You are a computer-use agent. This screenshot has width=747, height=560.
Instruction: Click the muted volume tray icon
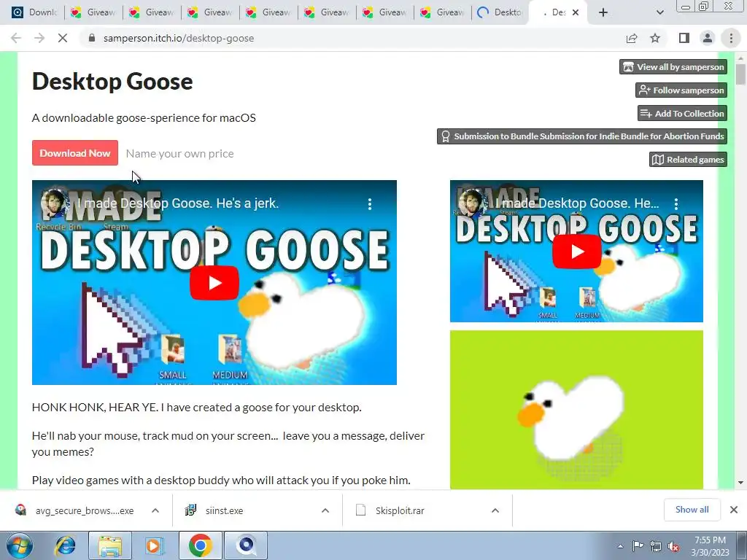pyautogui.click(x=673, y=546)
